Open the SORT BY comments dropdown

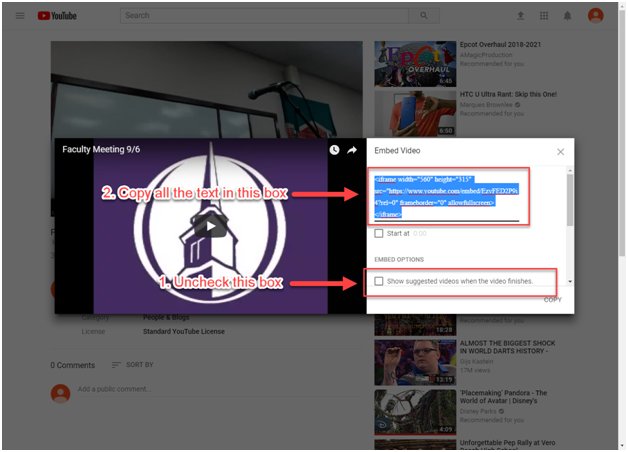pyautogui.click(x=133, y=365)
